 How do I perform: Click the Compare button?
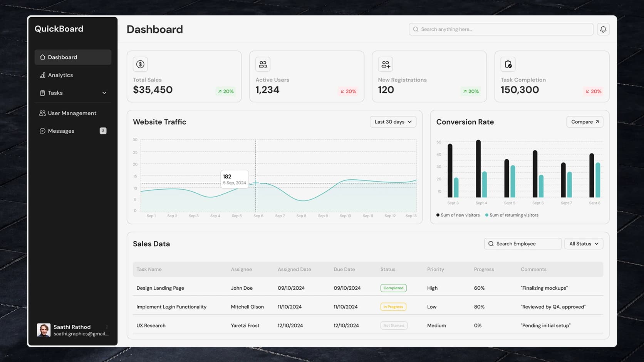pos(585,122)
